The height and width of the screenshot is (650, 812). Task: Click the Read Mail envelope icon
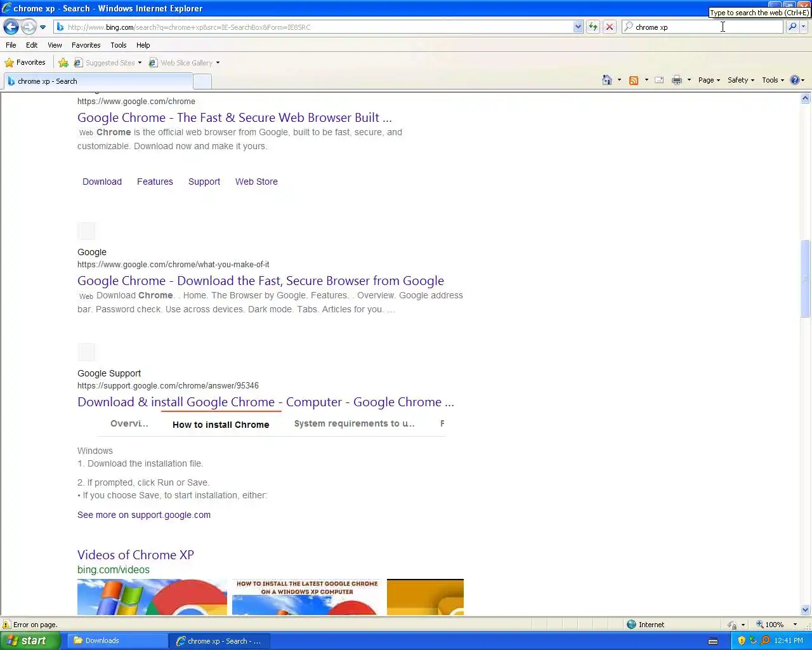[659, 80]
